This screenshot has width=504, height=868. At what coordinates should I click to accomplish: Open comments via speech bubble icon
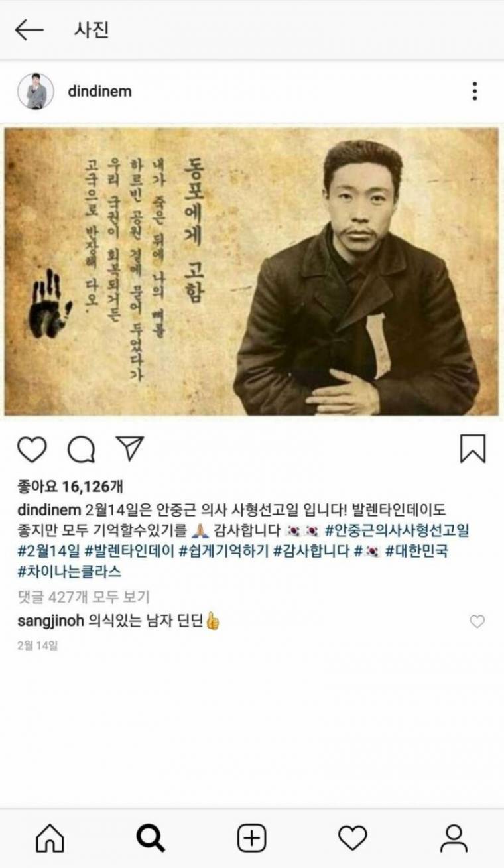point(82,449)
